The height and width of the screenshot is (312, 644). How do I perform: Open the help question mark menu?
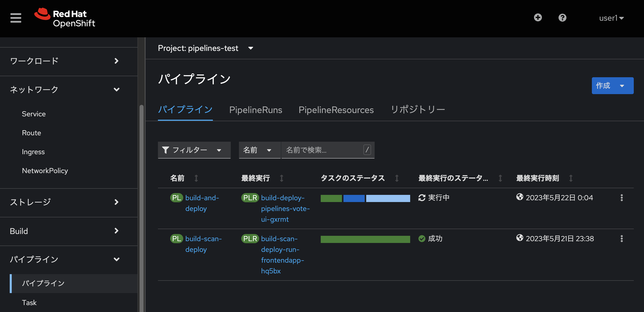click(562, 18)
